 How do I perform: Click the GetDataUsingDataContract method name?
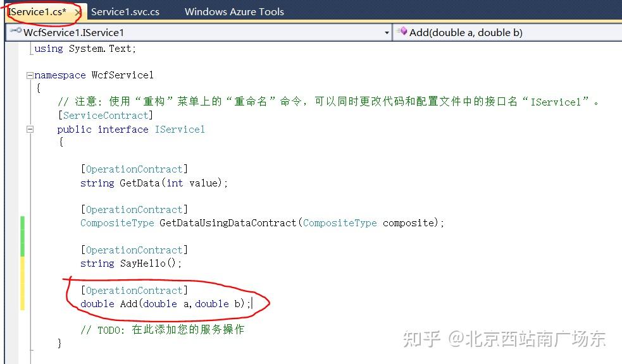point(228,223)
